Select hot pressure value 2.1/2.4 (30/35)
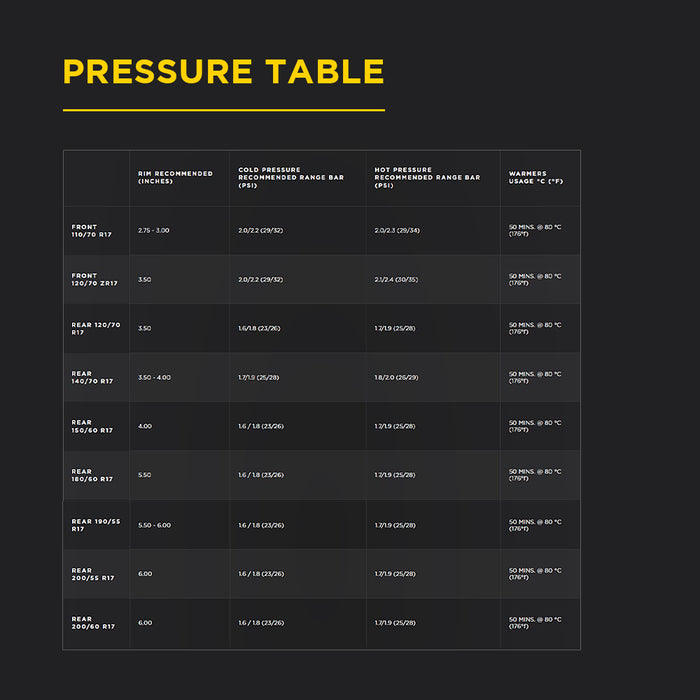 [x=397, y=279]
